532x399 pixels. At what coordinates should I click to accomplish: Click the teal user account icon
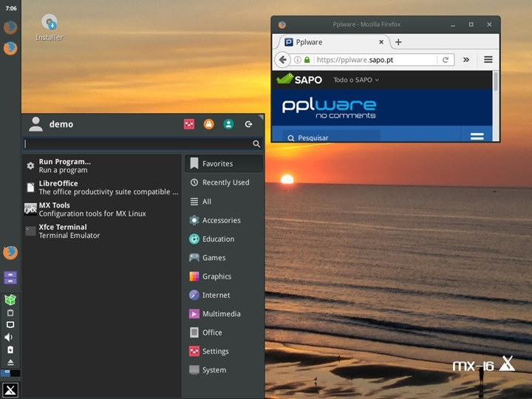click(x=228, y=124)
